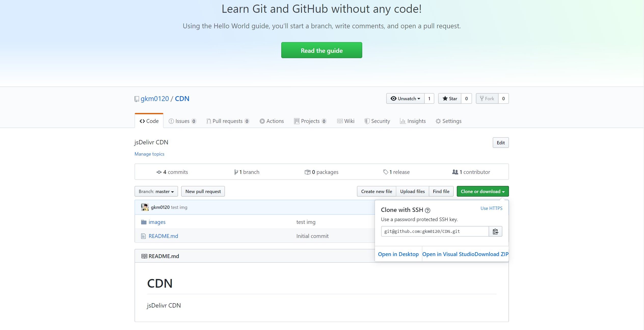Open the Wiki tab
The width and height of the screenshot is (644, 330).
point(346,121)
